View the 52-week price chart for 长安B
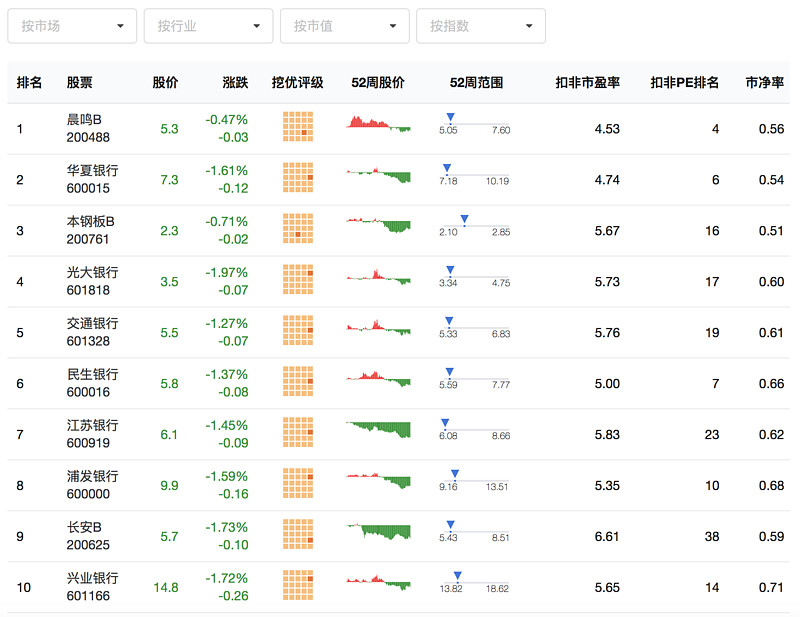The width and height of the screenshot is (800, 617). pyautogui.click(x=378, y=532)
